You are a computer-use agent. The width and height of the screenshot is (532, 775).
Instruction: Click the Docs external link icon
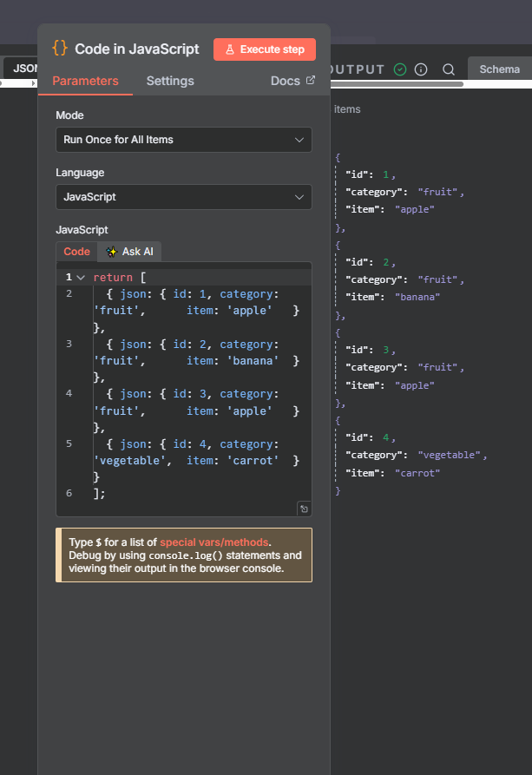311,81
